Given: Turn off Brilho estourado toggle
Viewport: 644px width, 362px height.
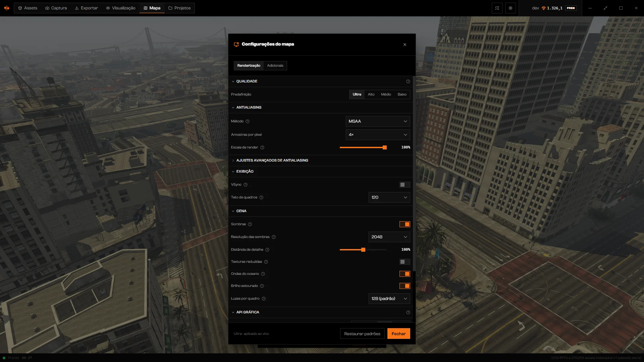Looking at the screenshot, I should (405, 286).
